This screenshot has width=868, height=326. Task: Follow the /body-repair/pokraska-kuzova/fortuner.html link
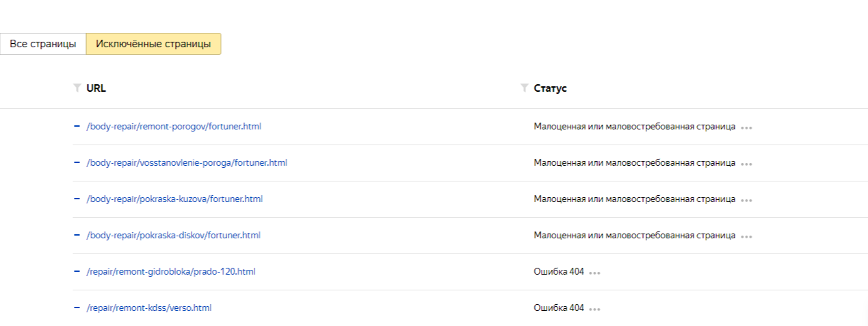(174, 199)
